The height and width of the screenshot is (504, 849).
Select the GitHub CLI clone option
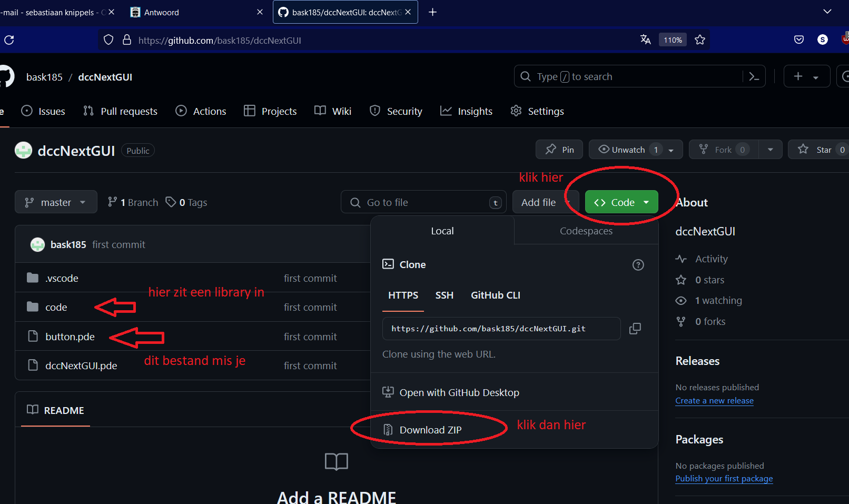(x=496, y=295)
